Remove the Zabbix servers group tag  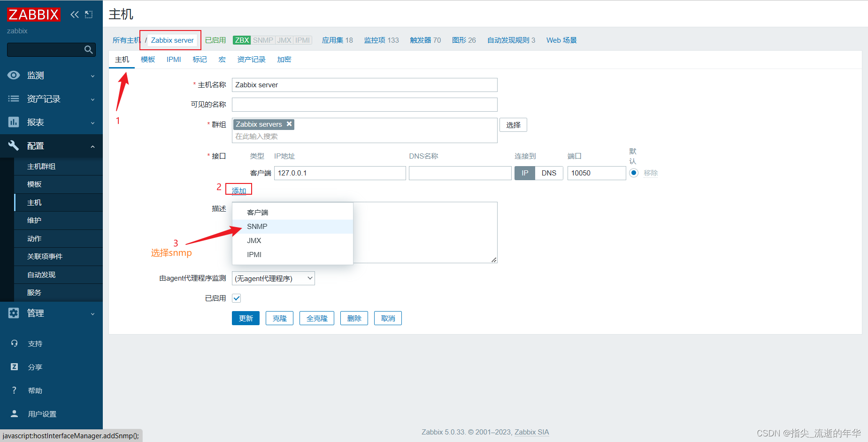(x=289, y=124)
